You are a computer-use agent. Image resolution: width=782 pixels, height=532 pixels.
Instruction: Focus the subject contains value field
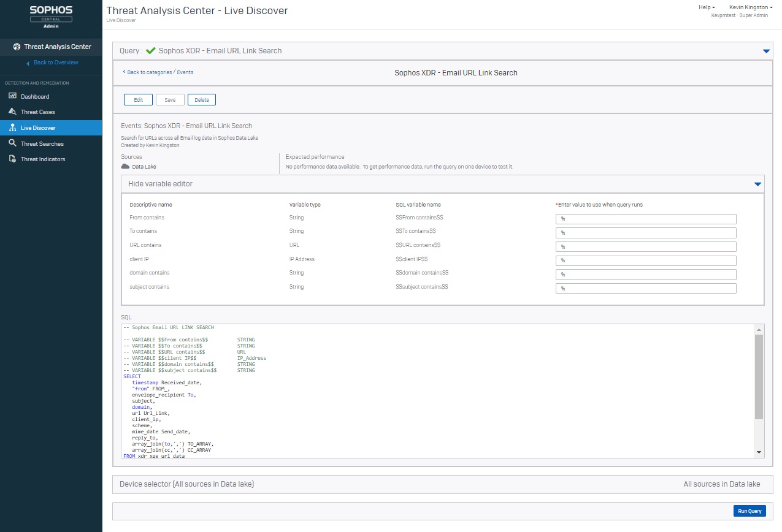pos(646,288)
